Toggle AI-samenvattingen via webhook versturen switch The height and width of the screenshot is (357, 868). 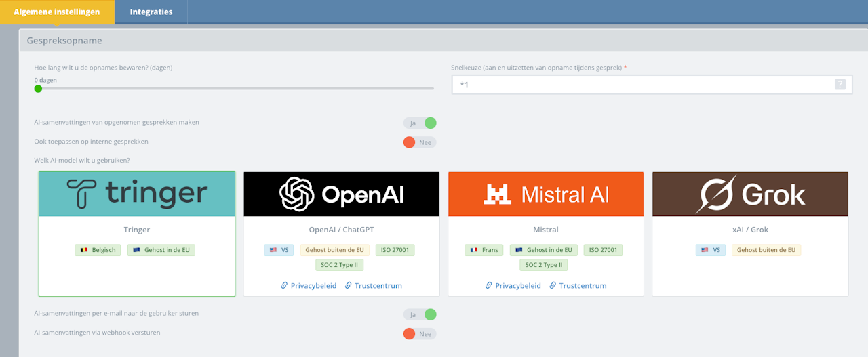[420, 334]
